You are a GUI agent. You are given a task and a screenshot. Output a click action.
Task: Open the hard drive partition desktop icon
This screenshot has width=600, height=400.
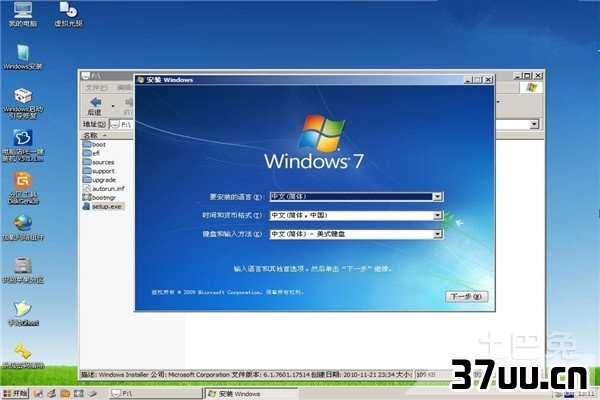coord(23,270)
